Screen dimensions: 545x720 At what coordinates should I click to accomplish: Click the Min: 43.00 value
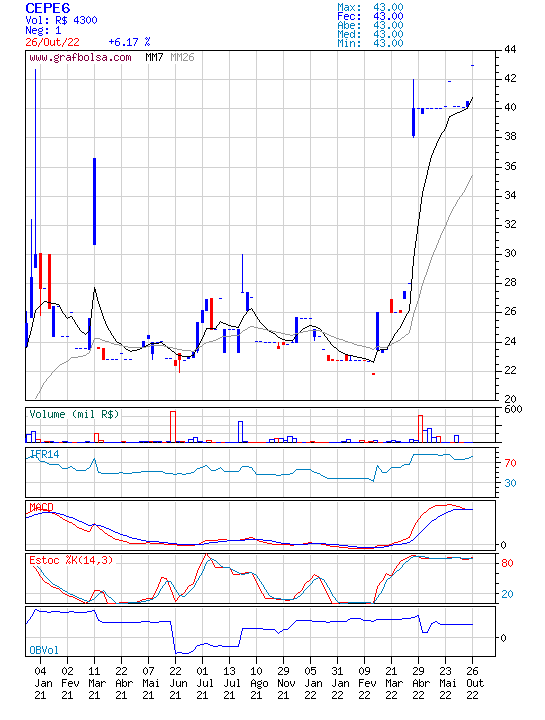[x=370, y=44]
